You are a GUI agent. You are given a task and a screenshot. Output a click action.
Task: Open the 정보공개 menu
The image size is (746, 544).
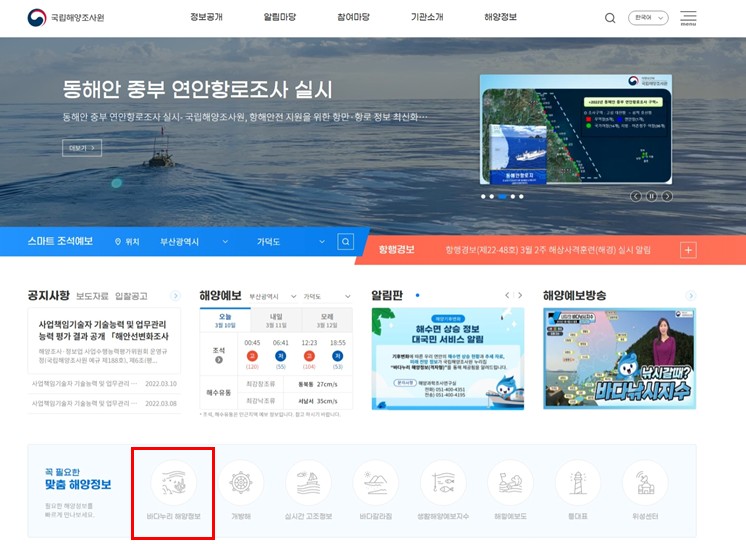click(x=206, y=18)
